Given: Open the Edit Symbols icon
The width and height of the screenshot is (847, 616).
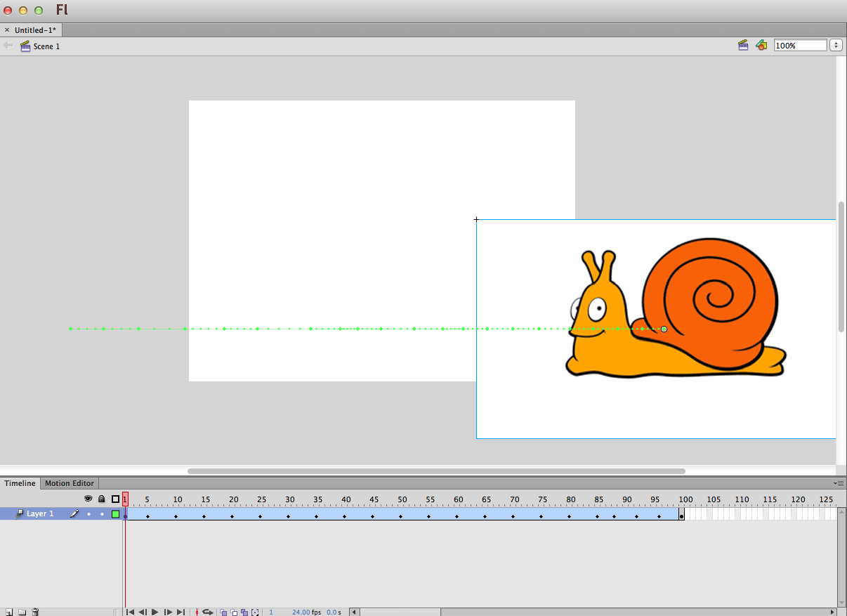Looking at the screenshot, I should (x=761, y=45).
